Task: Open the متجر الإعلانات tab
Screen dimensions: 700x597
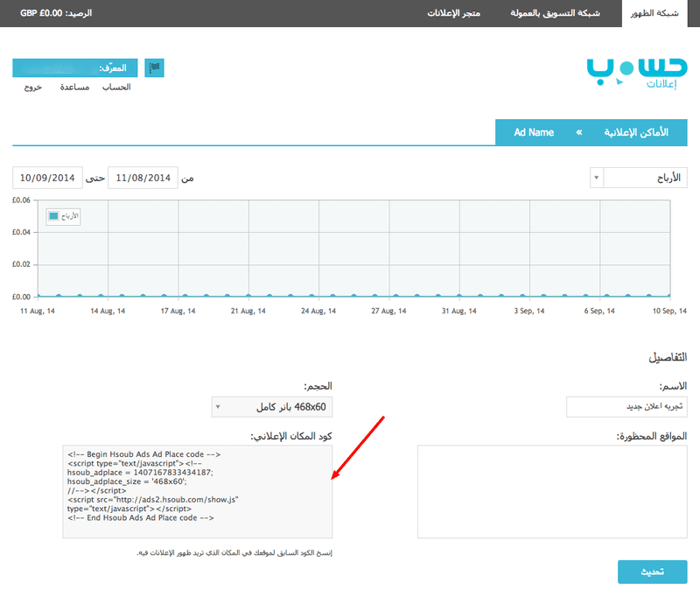Action: 453,13
